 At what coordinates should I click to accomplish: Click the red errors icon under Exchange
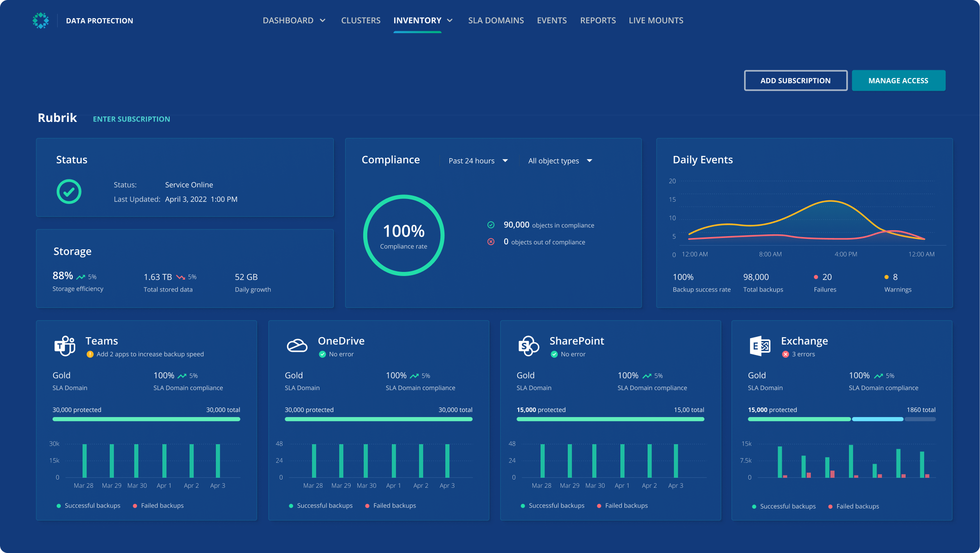pyautogui.click(x=785, y=354)
